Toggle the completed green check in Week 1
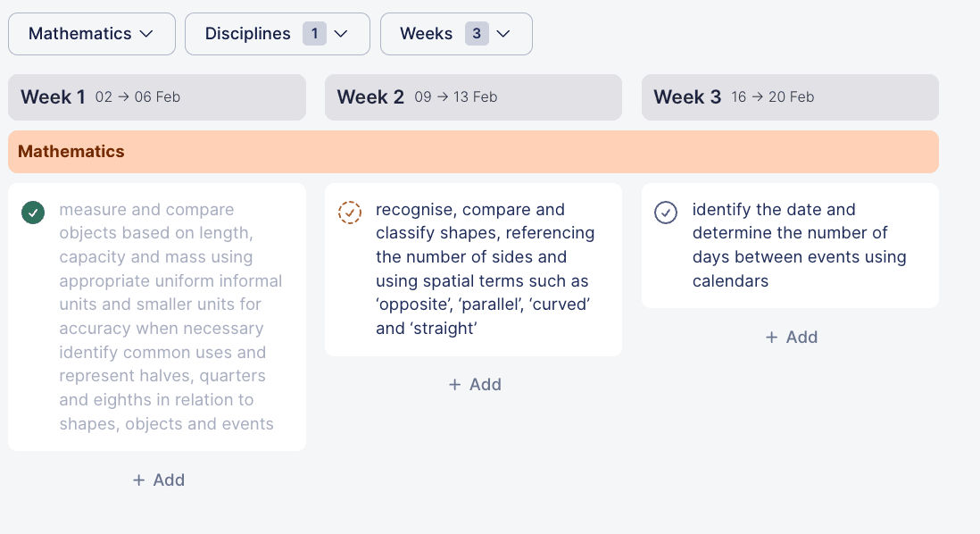The width and height of the screenshot is (980, 534). coord(33,213)
